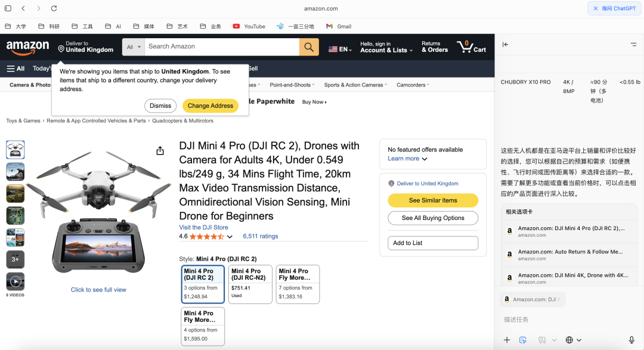The height and width of the screenshot is (350, 644).
Task: Expand the rating stars breakdown chevron
Action: (x=230, y=237)
